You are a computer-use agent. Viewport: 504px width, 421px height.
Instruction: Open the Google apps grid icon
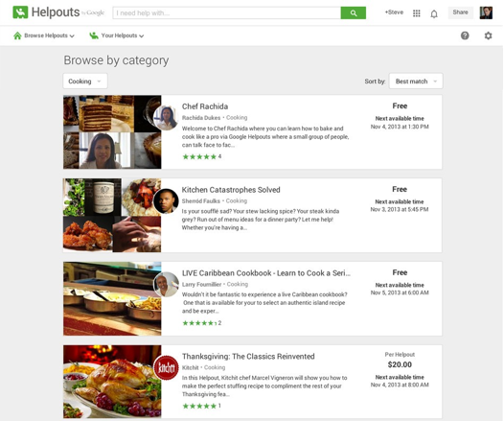point(416,13)
